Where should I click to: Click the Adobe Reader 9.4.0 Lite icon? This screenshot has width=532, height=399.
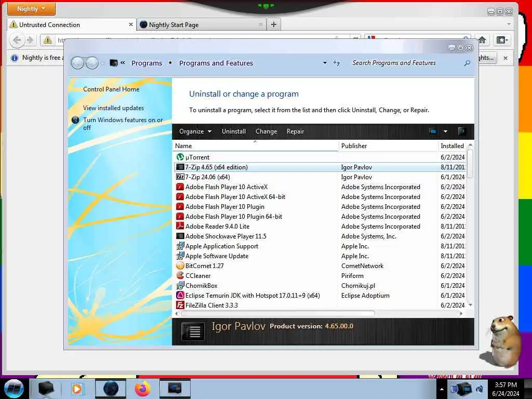tap(180, 226)
